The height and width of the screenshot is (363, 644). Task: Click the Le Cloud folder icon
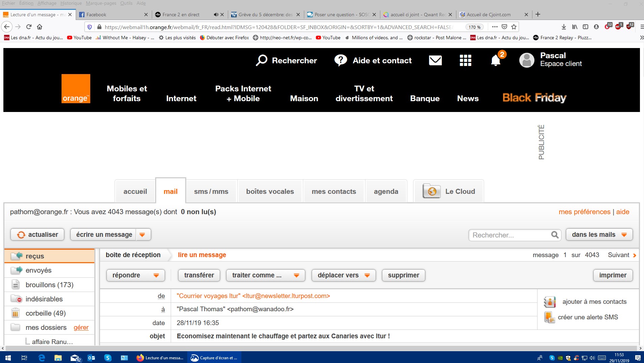pyautogui.click(x=431, y=191)
